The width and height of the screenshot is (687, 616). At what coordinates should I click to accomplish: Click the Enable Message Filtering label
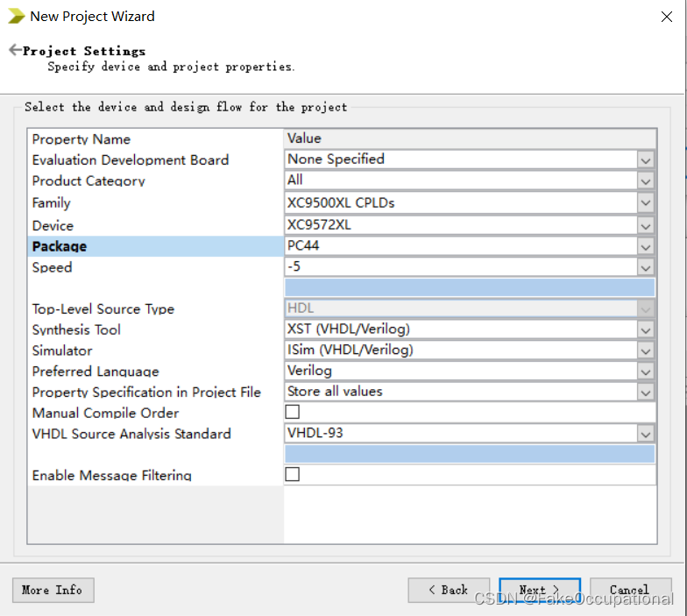(112, 475)
